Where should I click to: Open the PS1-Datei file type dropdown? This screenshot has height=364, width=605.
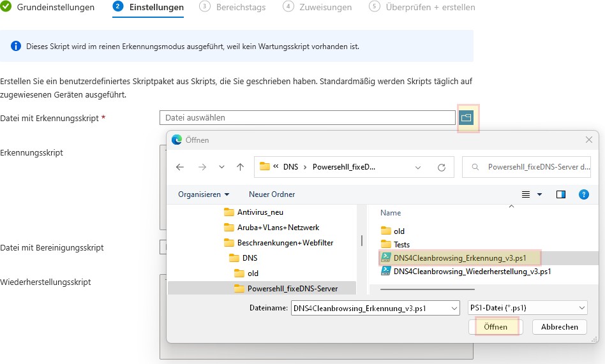(x=527, y=308)
